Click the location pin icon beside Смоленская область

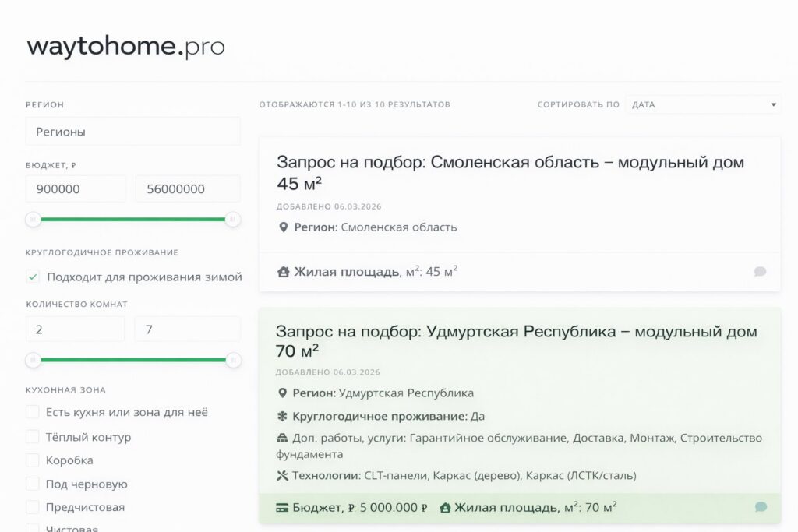pyautogui.click(x=284, y=227)
